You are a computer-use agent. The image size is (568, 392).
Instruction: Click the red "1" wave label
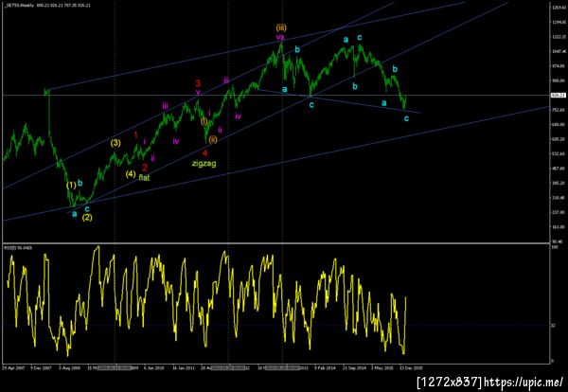click(x=135, y=135)
